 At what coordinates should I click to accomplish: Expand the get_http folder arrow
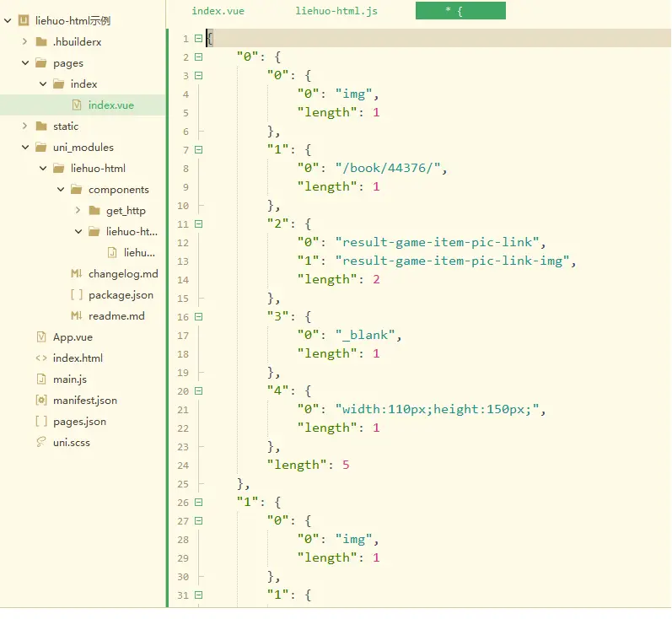click(x=78, y=211)
